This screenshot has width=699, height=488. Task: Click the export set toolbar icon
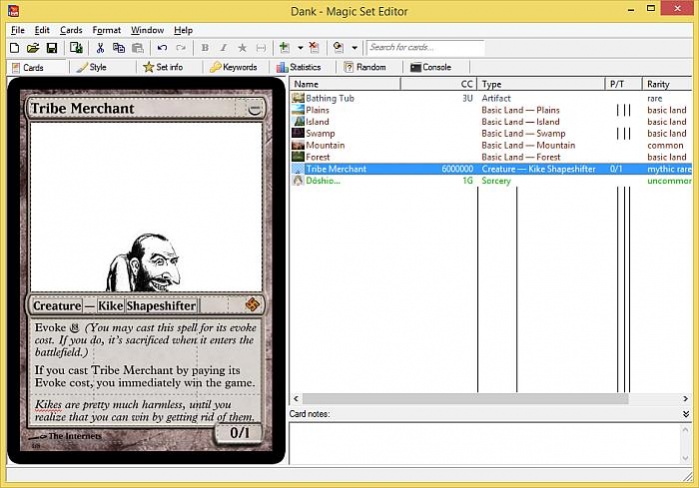point(76,48)
